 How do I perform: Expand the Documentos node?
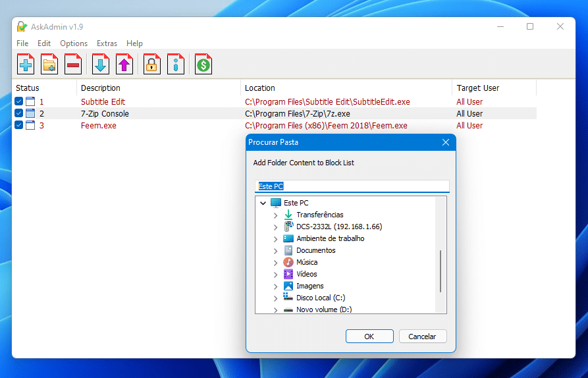276,251
